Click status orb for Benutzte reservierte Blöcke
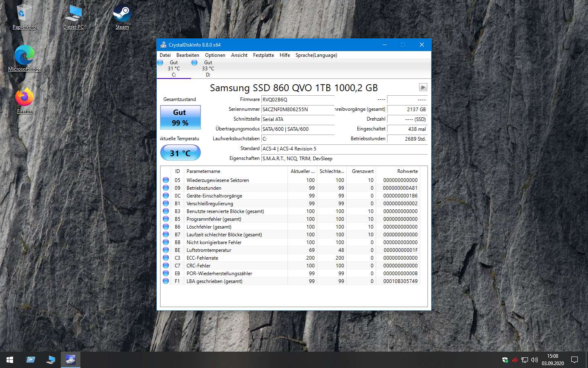Viewport: 588px width, 368px height. [166, 211]
